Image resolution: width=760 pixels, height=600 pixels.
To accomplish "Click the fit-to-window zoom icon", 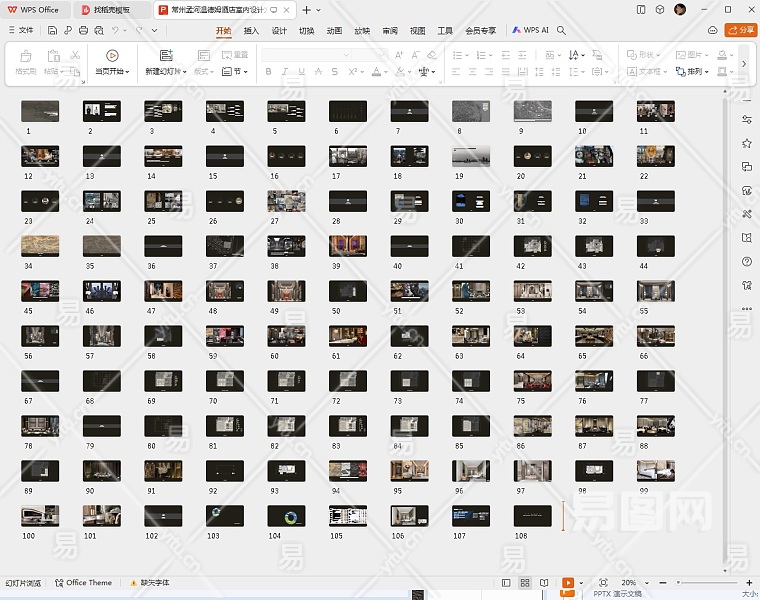I will pos(603,583).
